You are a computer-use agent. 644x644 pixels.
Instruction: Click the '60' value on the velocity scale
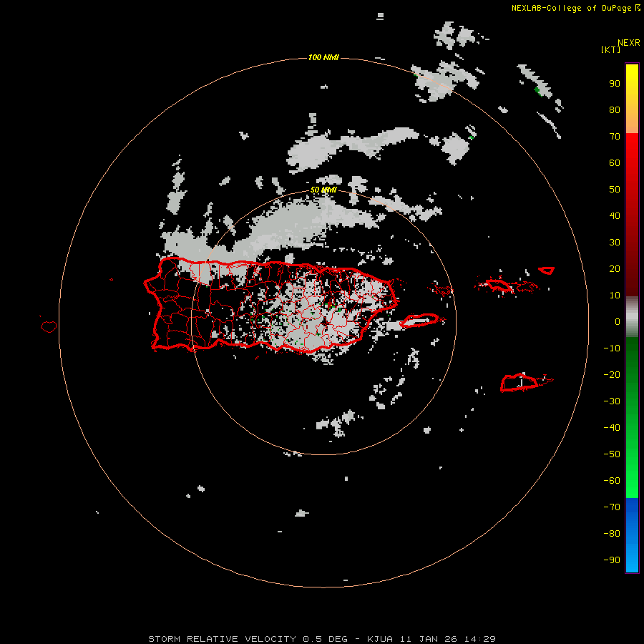pos(615,163)
